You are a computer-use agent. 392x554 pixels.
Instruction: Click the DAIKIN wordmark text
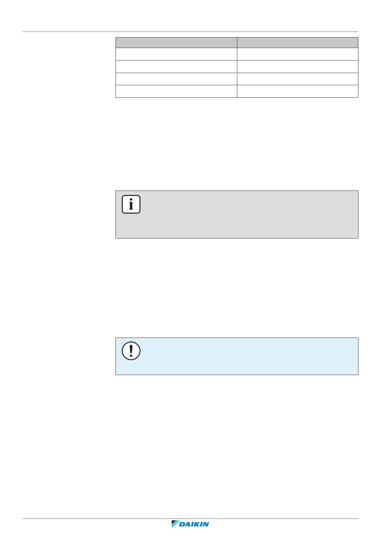tap(194, 524)
